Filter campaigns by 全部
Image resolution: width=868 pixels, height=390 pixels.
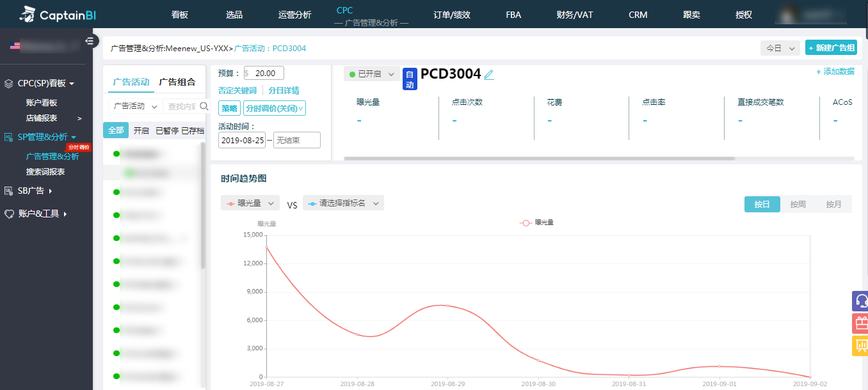116,130
